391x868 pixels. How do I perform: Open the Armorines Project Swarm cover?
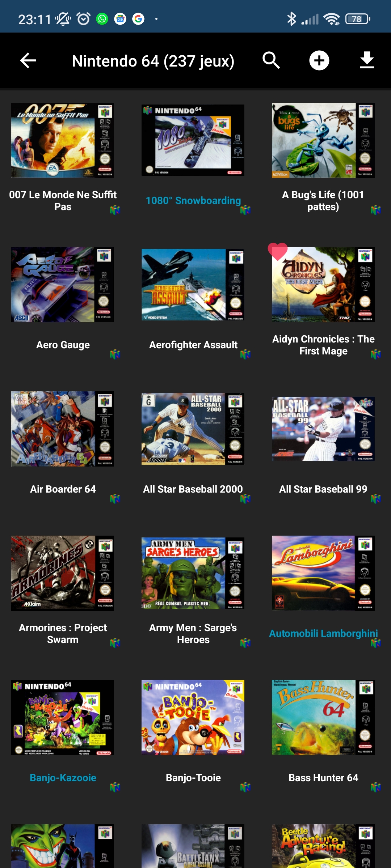(x=63, y=573)
